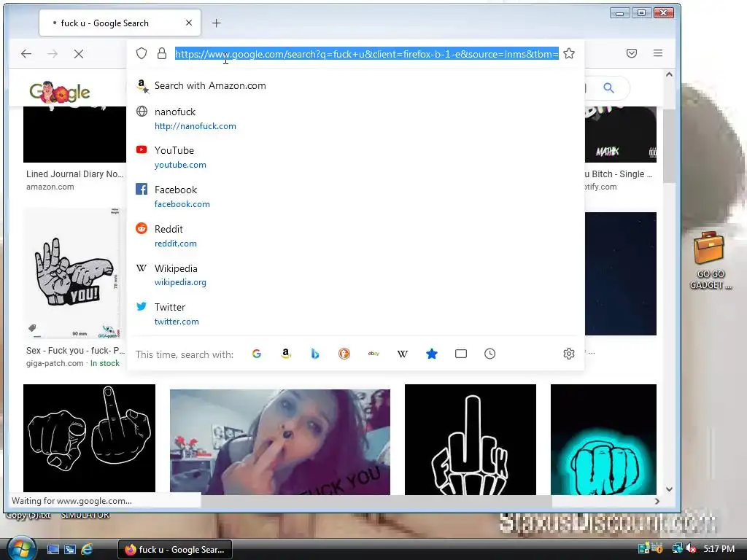Search this time with DuckDuckGo
The image size is (747, 560).
click(x=344, y=354)
